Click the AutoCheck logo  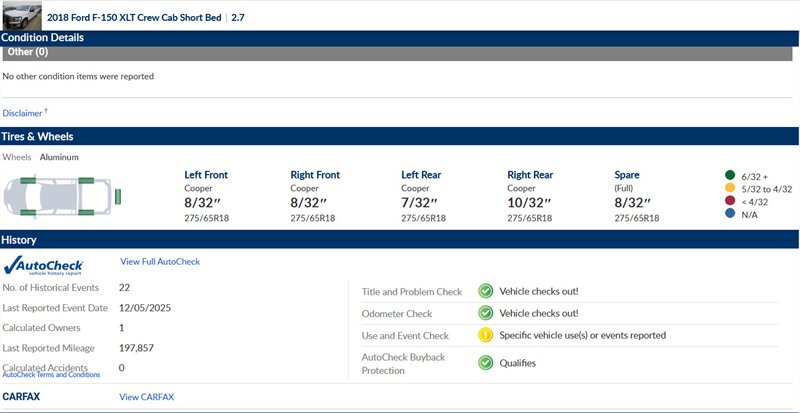coord(44,266)
